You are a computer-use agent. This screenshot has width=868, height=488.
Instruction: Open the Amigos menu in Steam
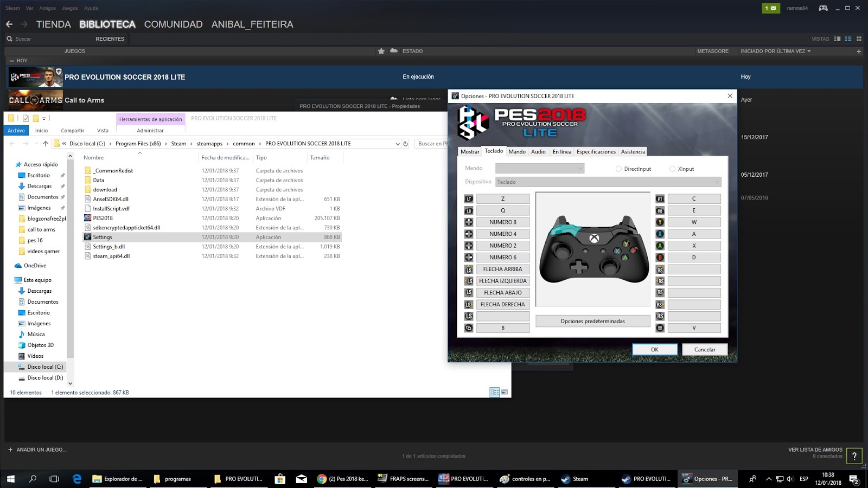(x=48, y=8)
